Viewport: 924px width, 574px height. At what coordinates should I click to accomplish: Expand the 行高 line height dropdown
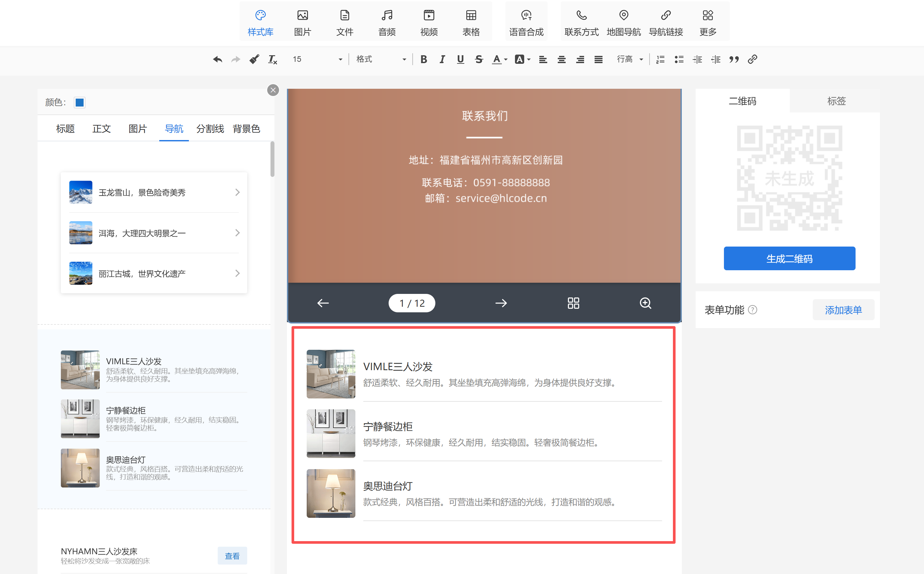pyautogui.click(x=629, y=59)
